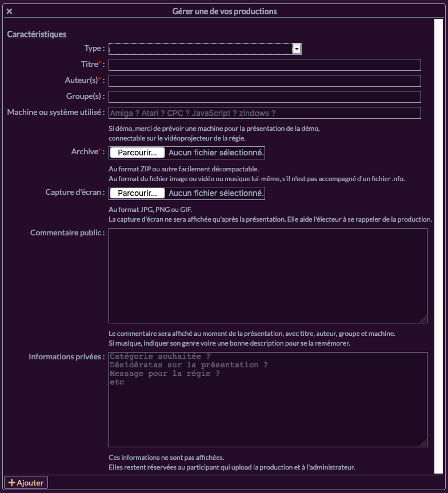Click the Machine ou système utilisé label
The height and width of the screenshot is (493, 448).
[x=56, y=112]
